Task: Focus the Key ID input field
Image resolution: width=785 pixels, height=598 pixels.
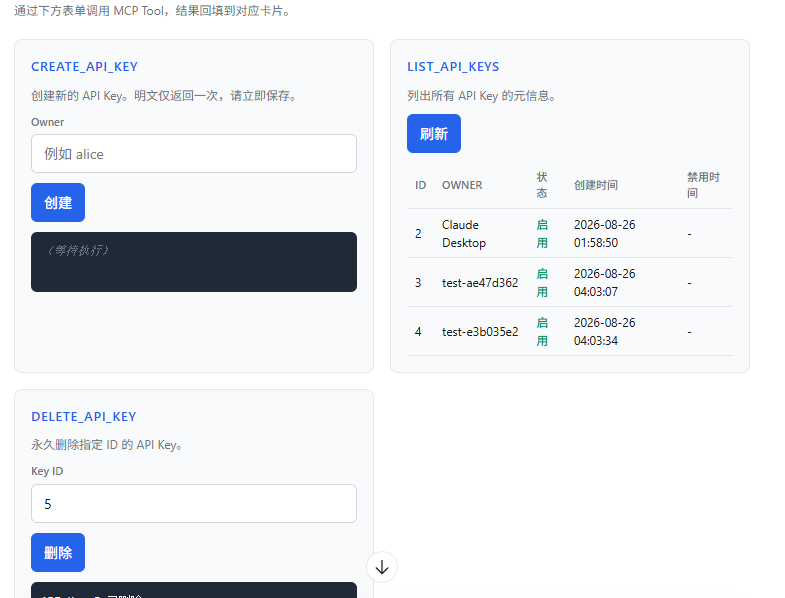Action: (x=194, y=503)
